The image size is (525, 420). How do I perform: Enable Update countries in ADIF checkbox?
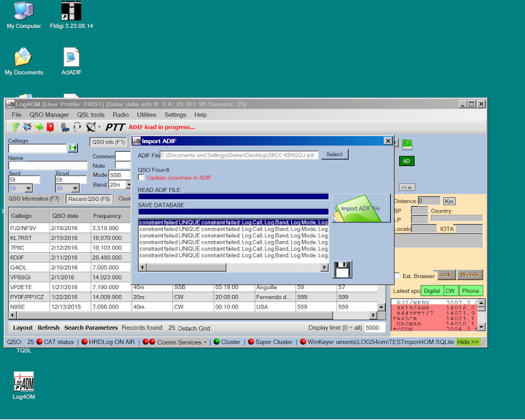[x=141, y=178]
